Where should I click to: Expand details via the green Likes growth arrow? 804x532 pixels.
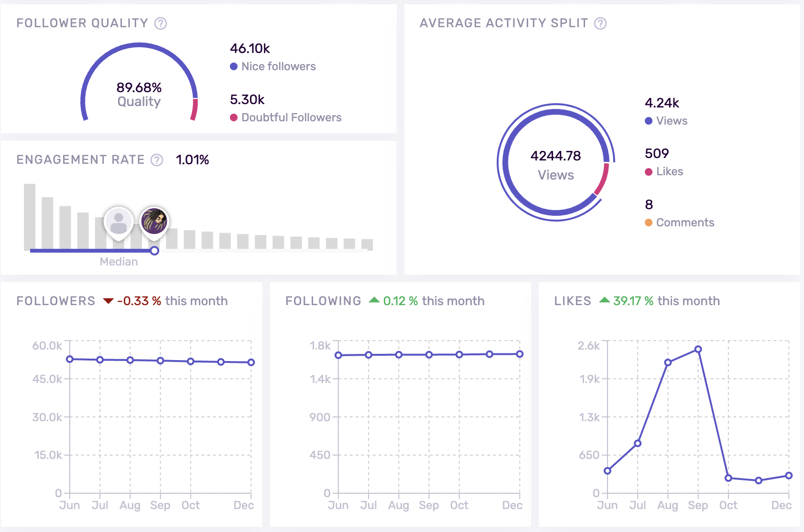[605, 300]
